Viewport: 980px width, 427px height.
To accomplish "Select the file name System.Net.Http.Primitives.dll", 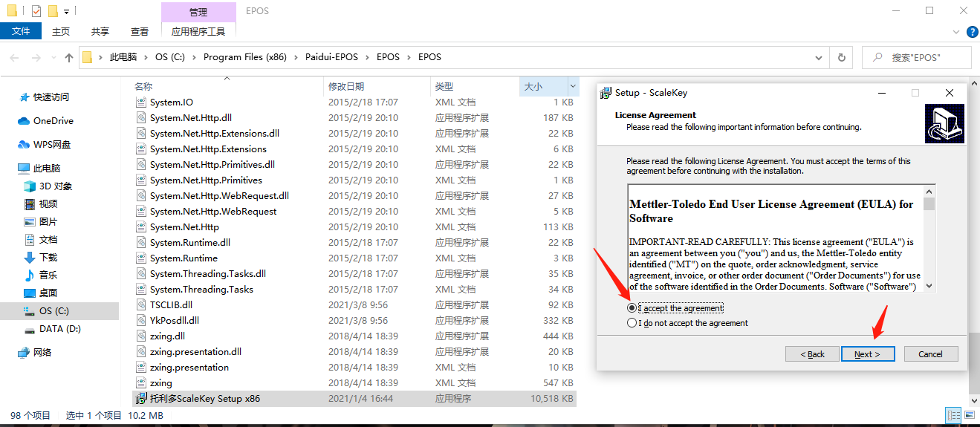I will click(x=212, y=165).
